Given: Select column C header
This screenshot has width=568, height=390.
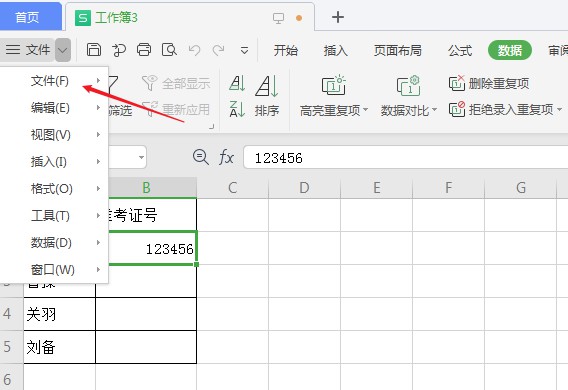Looking at the screenshot, I should 233,188.
